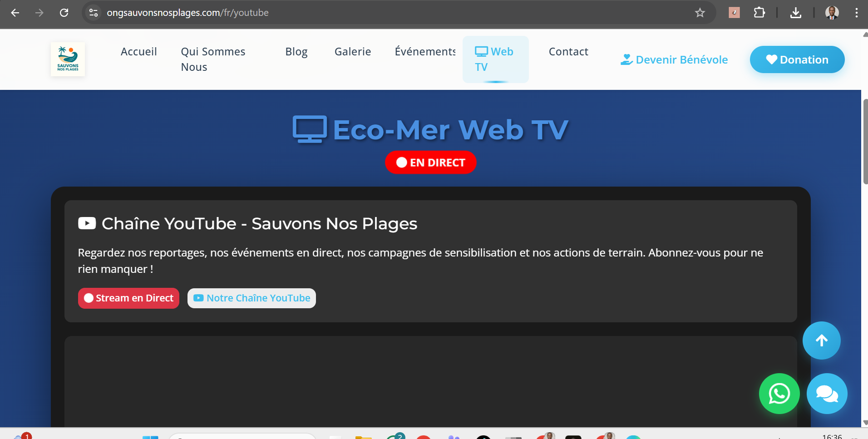Open the browser extensions puzzle icon

point(759,13)
